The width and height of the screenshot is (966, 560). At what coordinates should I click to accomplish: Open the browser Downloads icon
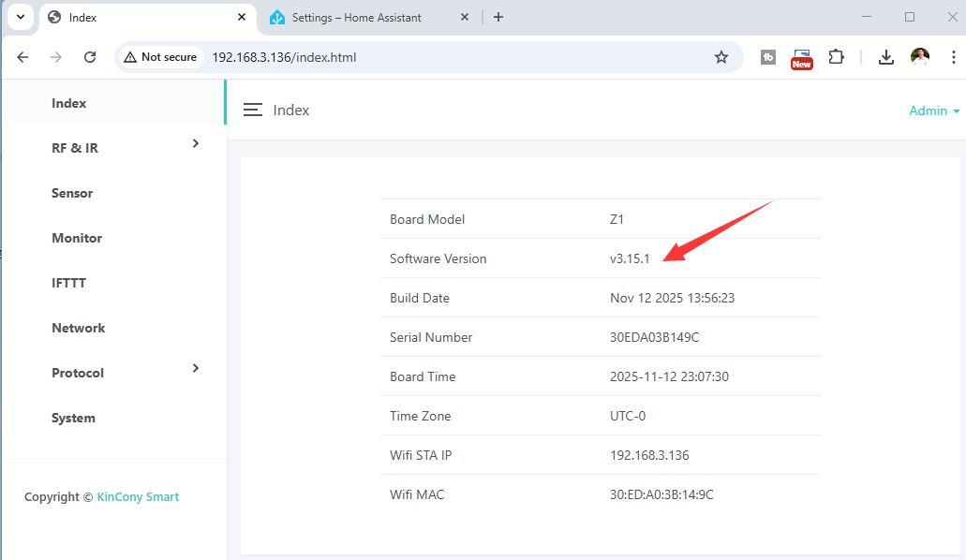tap(885, 57)
